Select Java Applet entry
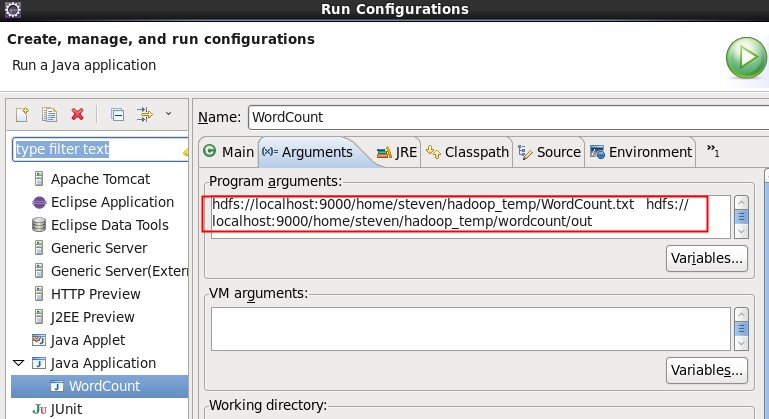 [88, 340]
